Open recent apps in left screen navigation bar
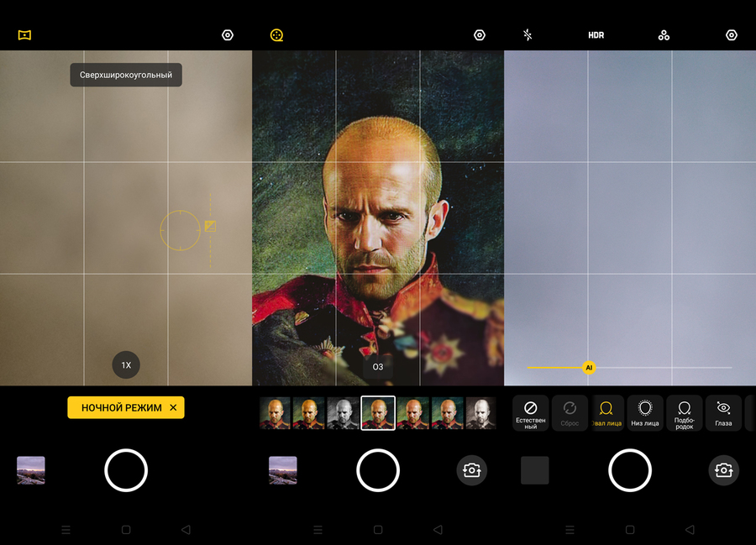756x545 pixels. [x=66, y=530]
